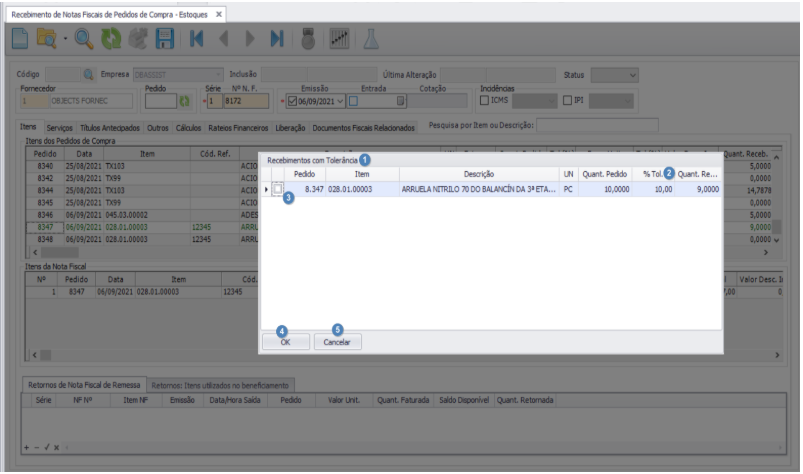Click the laboratory flask toolbar icon

coord(370,40)
